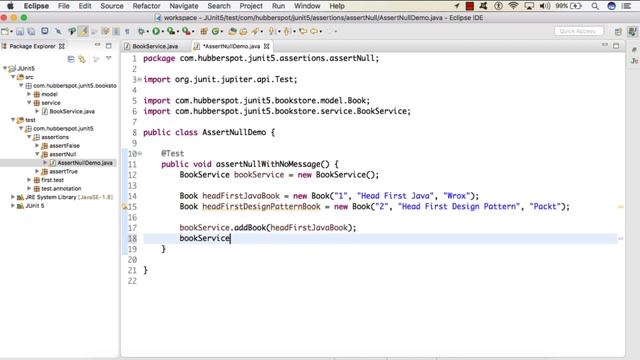Open the Navigate menu
This screenshot has width=640, height=360.
click(184, 6)
